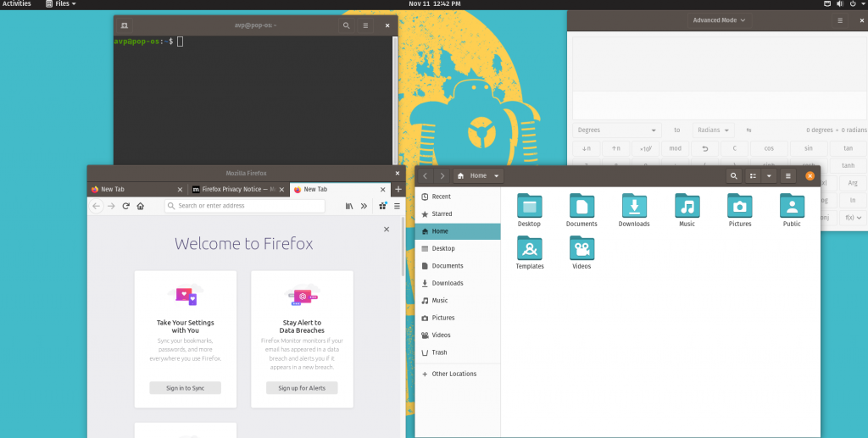Toggle list view in Files

pos(753,176)
